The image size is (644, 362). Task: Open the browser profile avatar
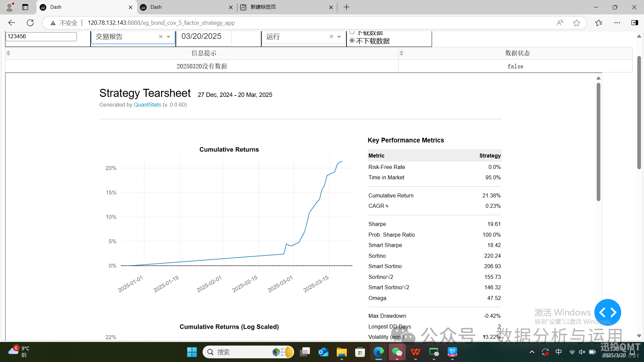(10, 7)
